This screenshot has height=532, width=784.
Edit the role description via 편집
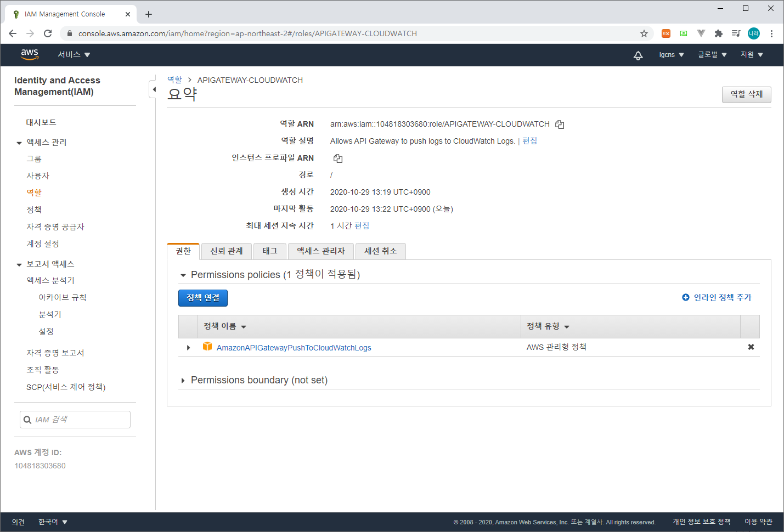click(529, 141)
